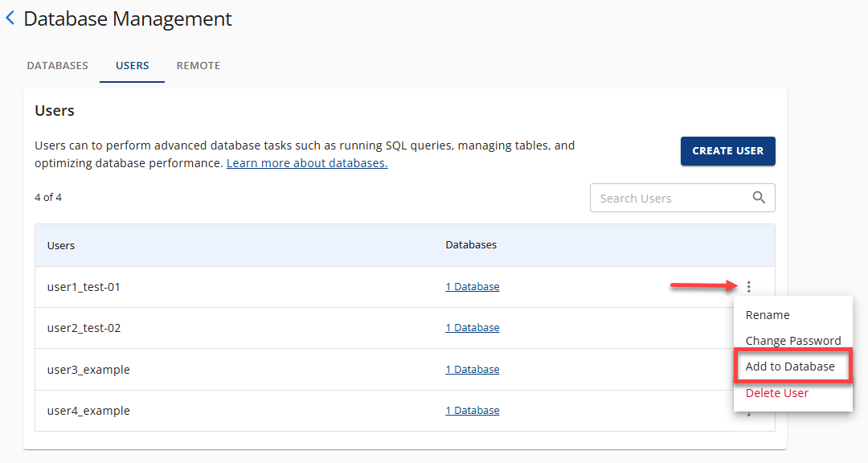Click 1 Database link beside user2_test-02
Viewport: 868px width, 463px height.
(472, 327)
